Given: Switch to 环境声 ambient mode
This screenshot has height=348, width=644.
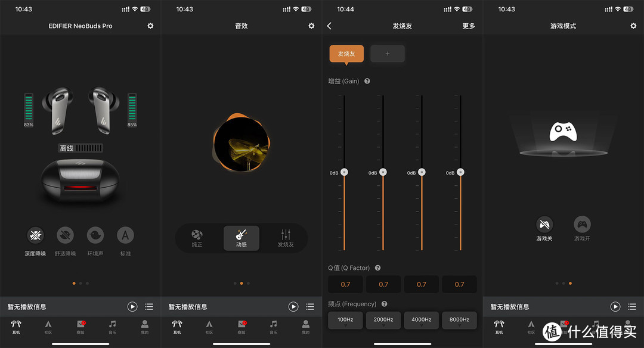Looking at the screenshot, I should click(x=95, y=235).
